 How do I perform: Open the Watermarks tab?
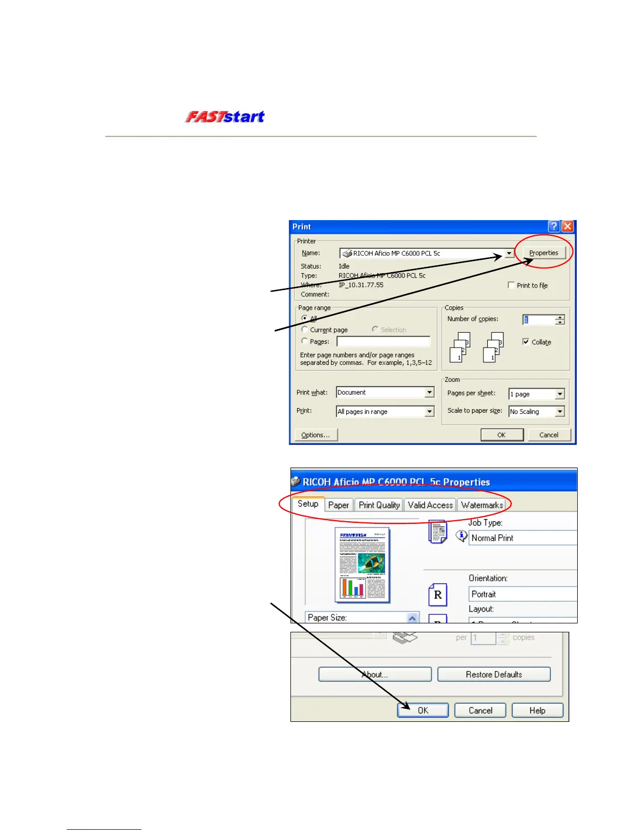pyautogui.click(x=482, y=505)
